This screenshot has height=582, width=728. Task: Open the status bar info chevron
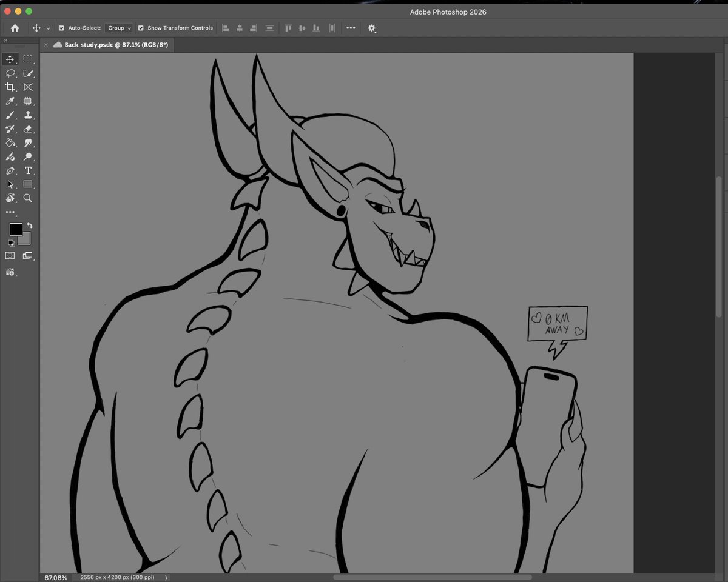pyautogui.click(x=166, y=578)
